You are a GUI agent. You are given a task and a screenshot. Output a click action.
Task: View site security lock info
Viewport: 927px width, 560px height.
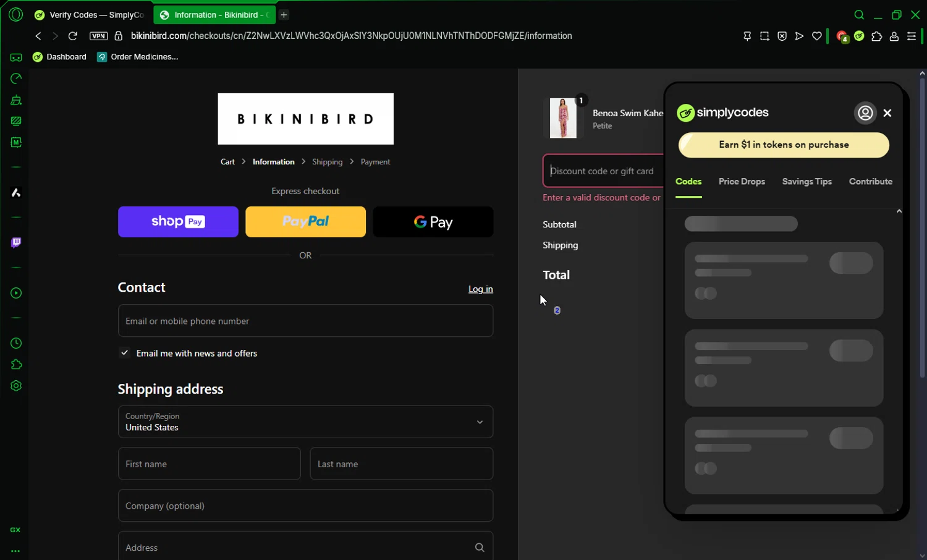point(119,36)
